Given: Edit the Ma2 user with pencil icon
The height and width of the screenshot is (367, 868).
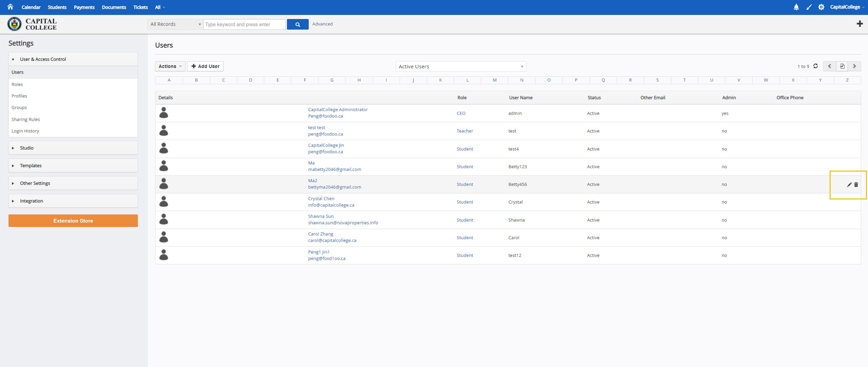Looking at the screenshot, I should [849, 185].
